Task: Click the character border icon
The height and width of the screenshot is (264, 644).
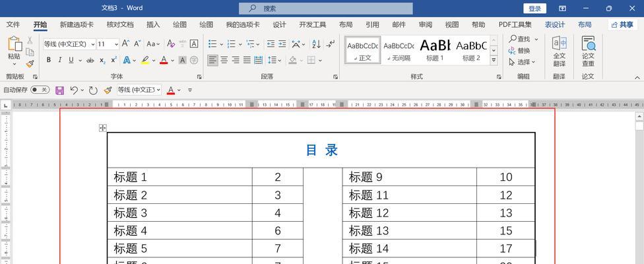Action: point(194,44)
